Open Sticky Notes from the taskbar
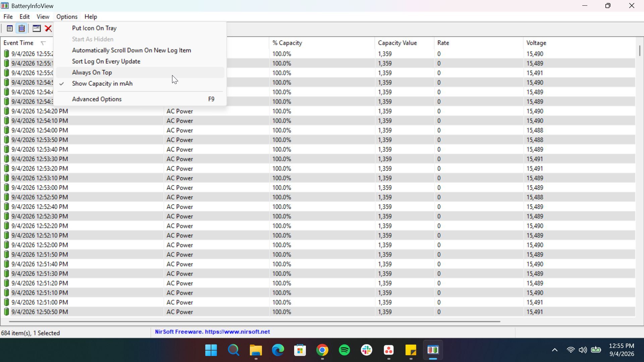Image resolution: width=644 pixels, height=362 pixels. pyautogui.click(x=411, y=351)
